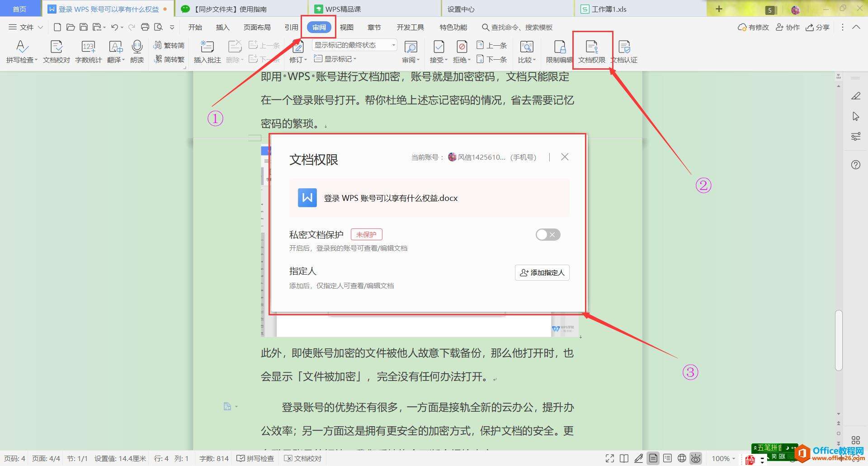Click the 有修改 cloud status button
The image size is (868, 466).
753,27
